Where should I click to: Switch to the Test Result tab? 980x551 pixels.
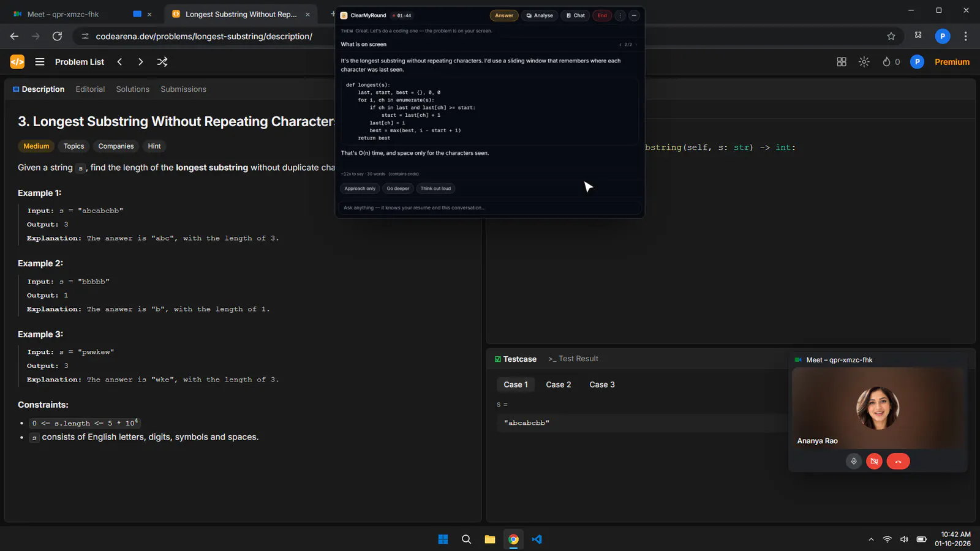(x=573, y=359)
